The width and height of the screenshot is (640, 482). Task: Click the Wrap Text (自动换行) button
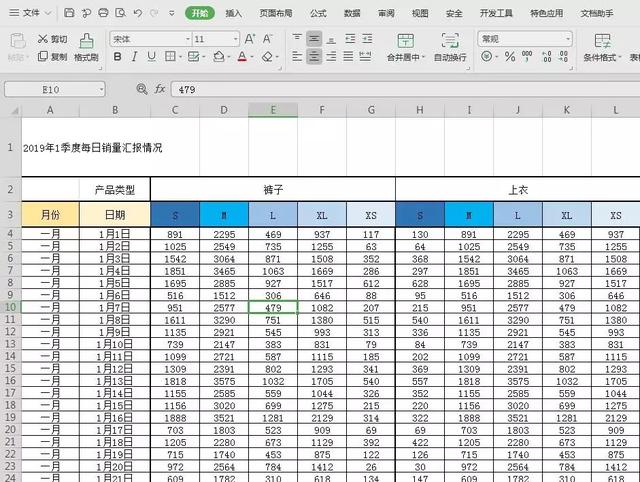point(450,48)
